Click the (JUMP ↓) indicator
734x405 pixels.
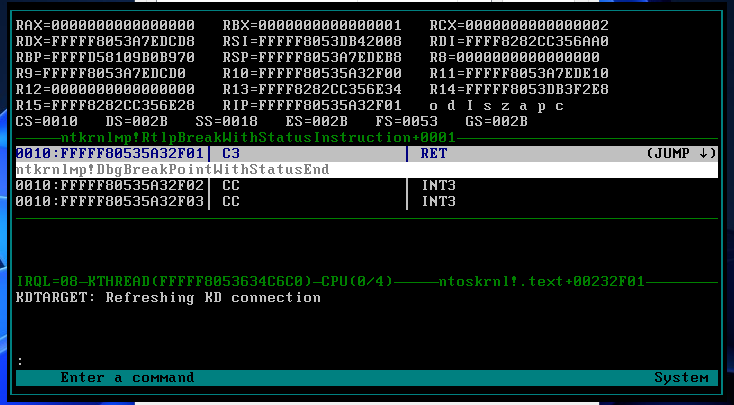682,154
